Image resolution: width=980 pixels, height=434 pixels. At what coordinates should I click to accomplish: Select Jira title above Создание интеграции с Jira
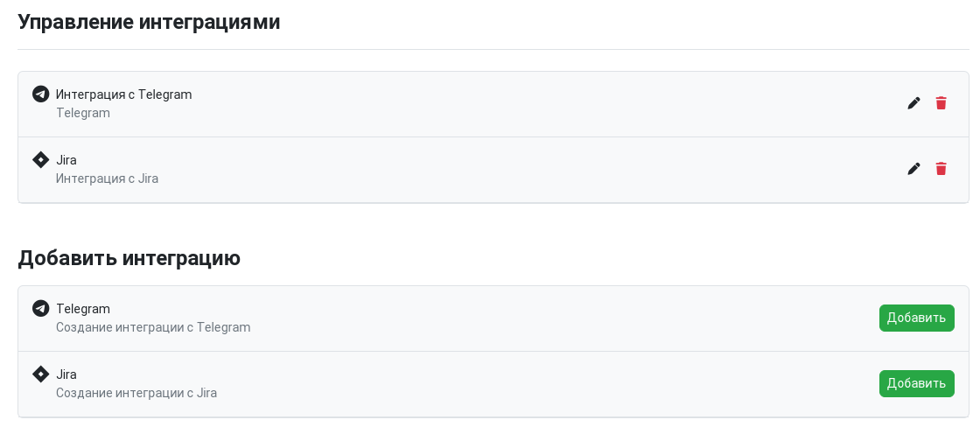point(66,374)
